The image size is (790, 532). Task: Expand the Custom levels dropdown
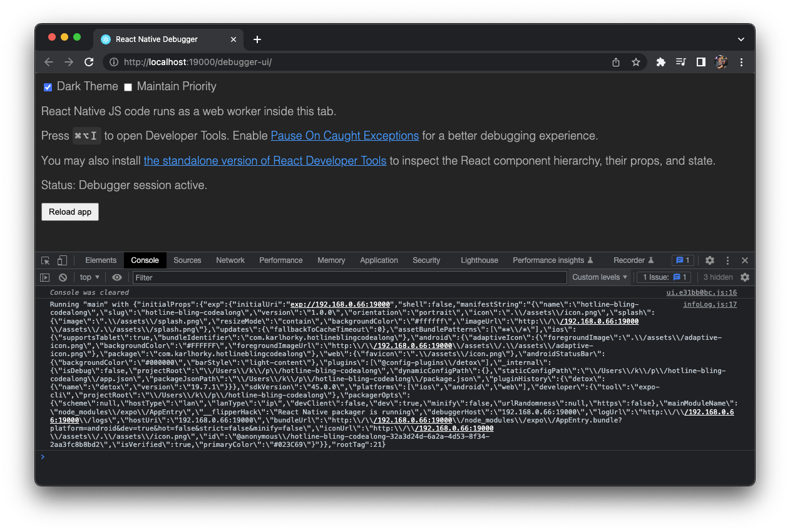tap(600, 277)
